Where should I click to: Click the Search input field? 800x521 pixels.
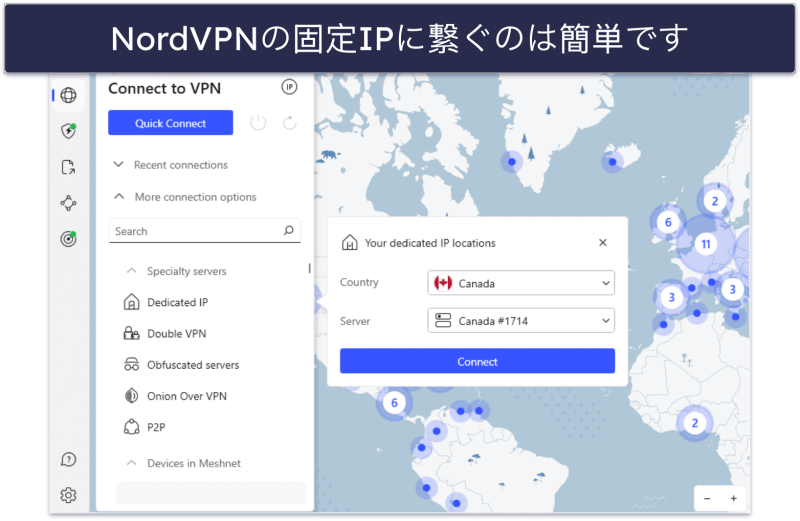click(205, 231)
